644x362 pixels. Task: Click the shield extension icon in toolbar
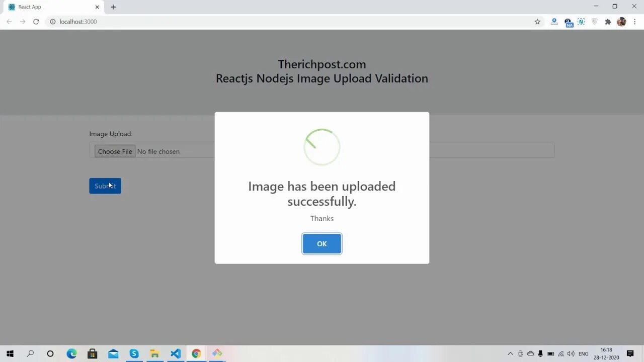[x=595, y=22]
